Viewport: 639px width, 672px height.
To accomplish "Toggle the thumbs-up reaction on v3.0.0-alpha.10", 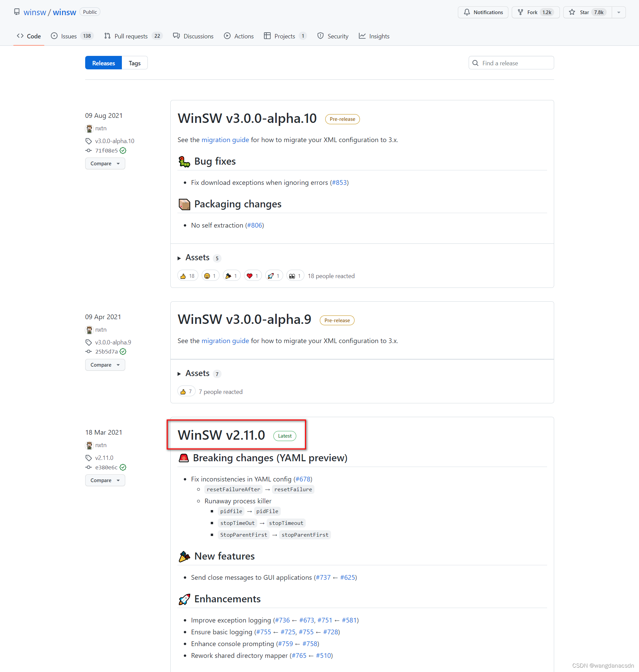I will tap(187, 275).
